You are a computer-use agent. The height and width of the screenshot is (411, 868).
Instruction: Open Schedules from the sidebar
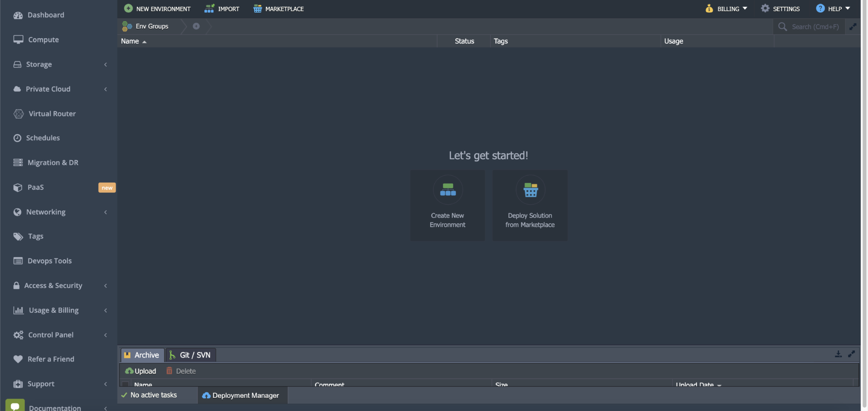(x=42, y=138)
